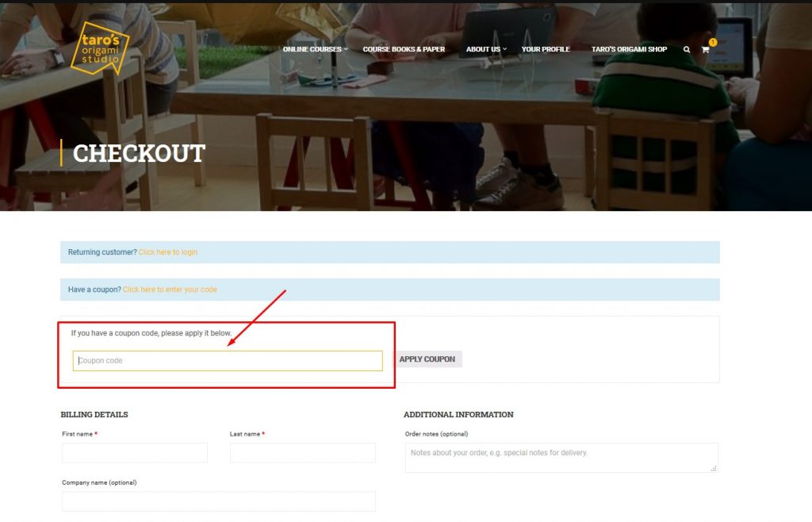The height and width of the screenshot is (522, 812).
Task: Click the First name text field
Action: pos(135,453)
